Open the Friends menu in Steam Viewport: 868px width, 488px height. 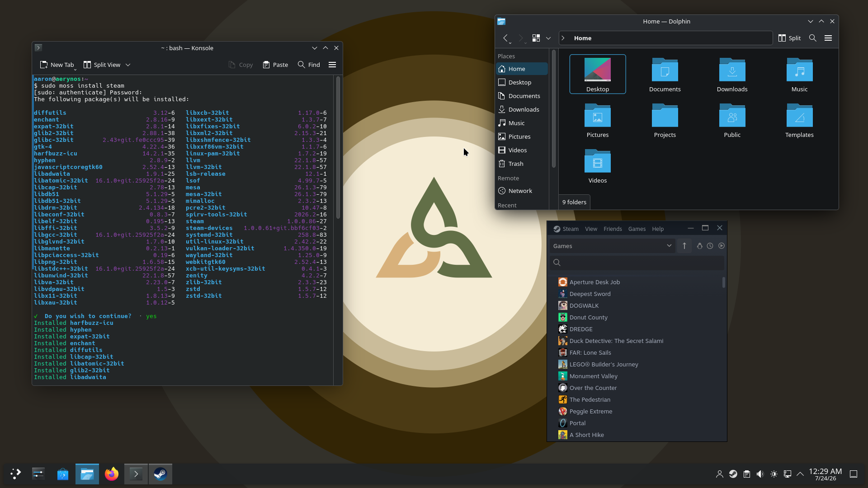click(613, 229)
